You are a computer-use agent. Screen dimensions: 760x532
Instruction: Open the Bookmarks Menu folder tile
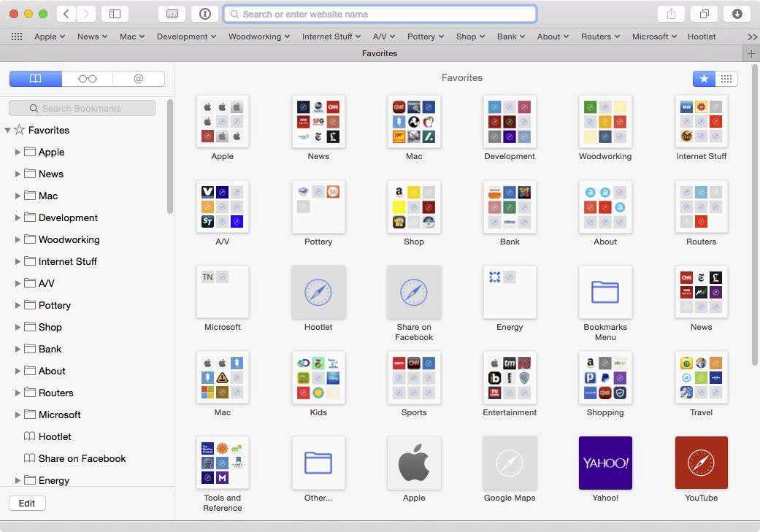tap(605, 292)
